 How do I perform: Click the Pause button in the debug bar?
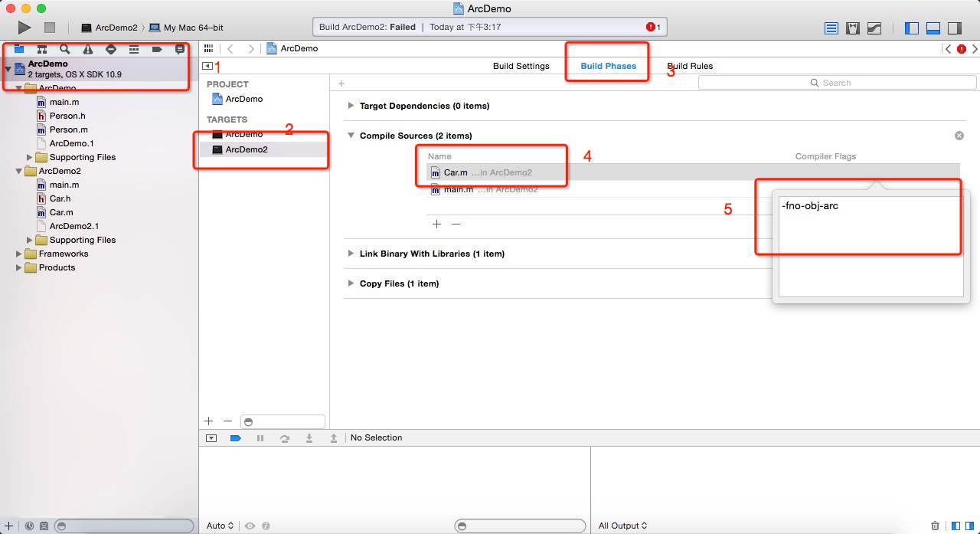point(260,438)
